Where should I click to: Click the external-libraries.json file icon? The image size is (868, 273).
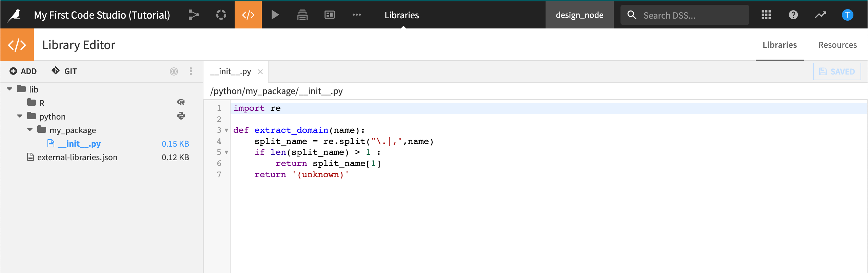(31, 157)
